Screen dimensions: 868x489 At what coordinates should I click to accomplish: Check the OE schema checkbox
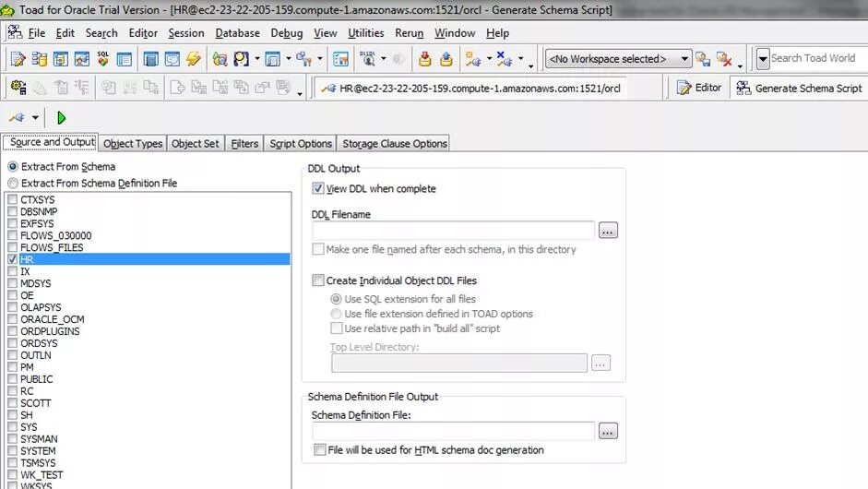click(x=12, y=295)
